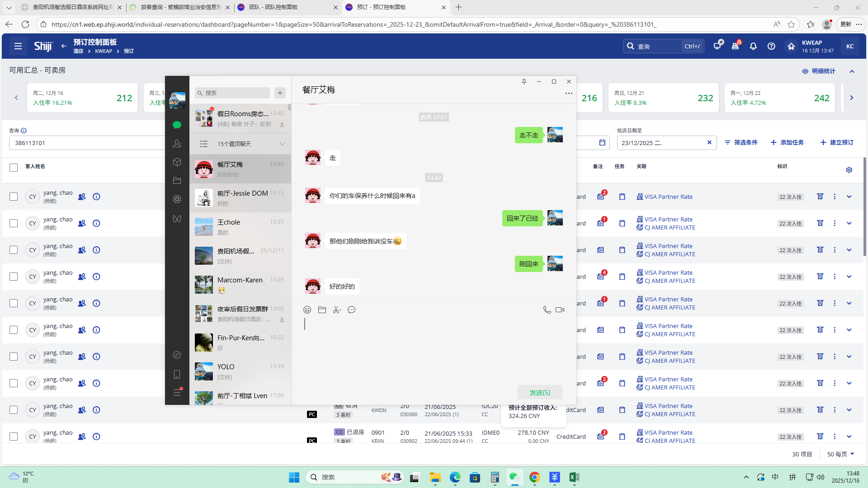Expand the first reservation row chevron
Viewport: 868px width, 488px height.
pyautogui.click(x=849, y=197)
